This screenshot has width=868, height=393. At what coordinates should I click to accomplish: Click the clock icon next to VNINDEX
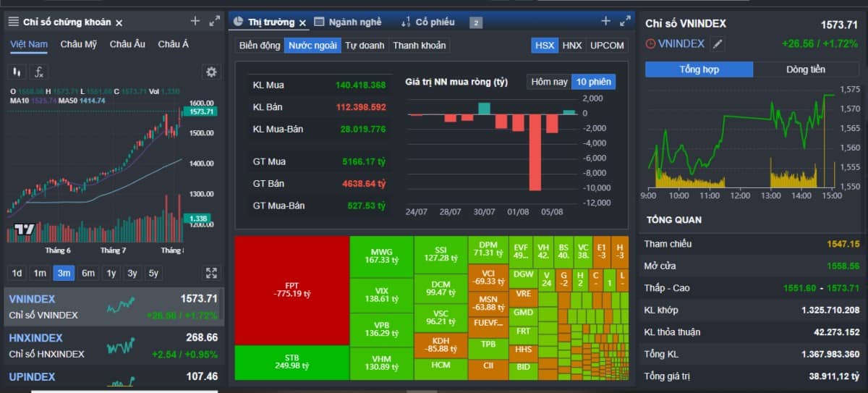tap(650, 43)
